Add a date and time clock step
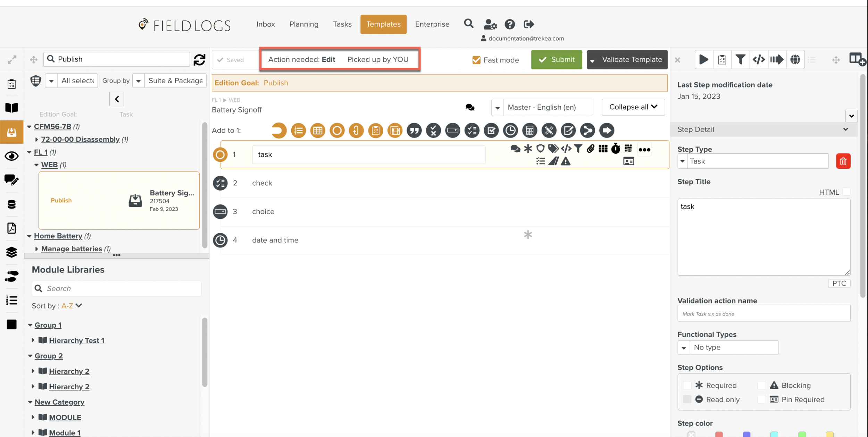 click(510, 131)
